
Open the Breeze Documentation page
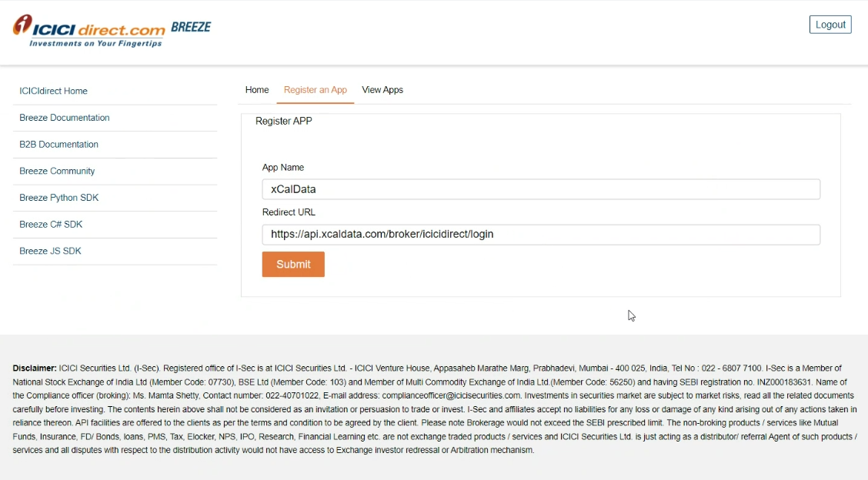(64, 117)
